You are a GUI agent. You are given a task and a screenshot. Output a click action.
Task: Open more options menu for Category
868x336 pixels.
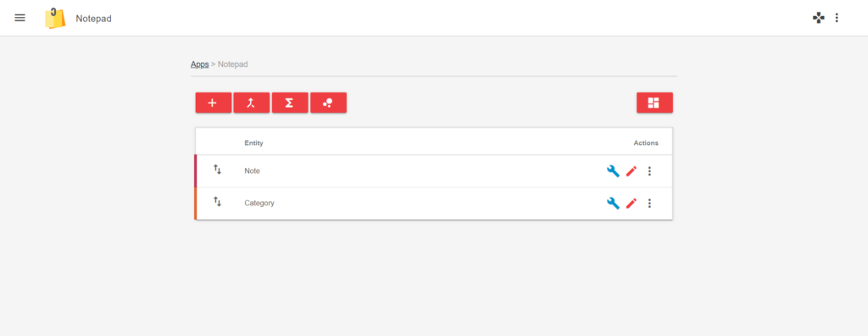click(x=649, y=204)
